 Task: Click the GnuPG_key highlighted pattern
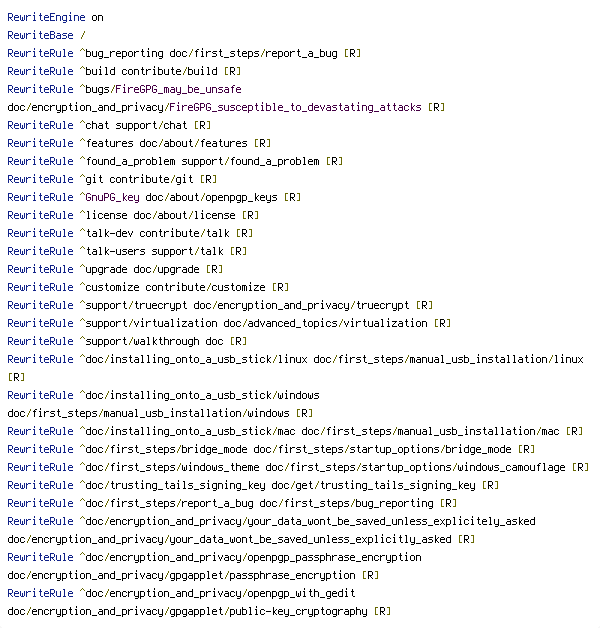pyautogui.click(x=112, y=197)
